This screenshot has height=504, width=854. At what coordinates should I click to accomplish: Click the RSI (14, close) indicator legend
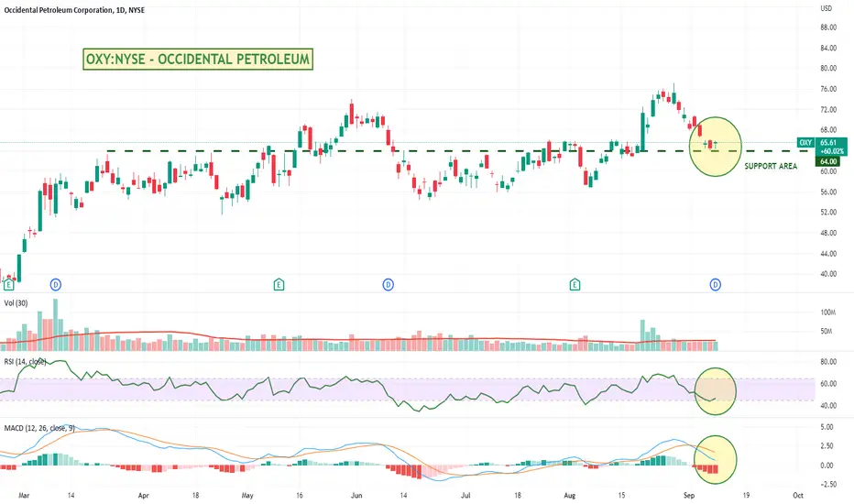25,362
